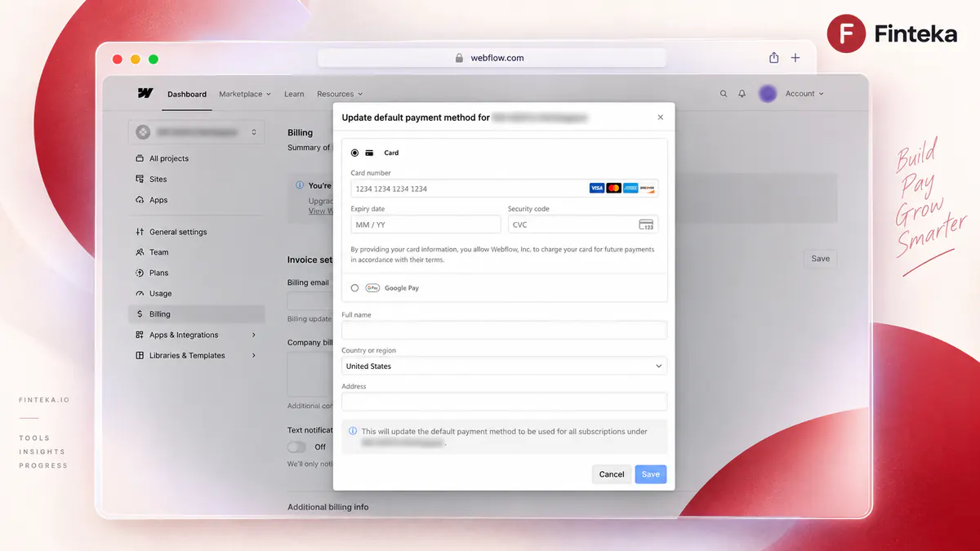Click the Security code CVC field
The image size is (980, 551).
coord(583,224)
